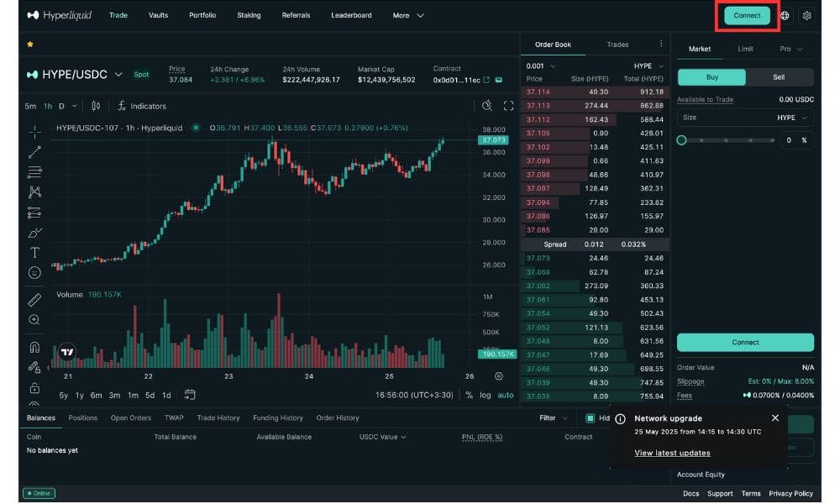Switch chart to 5m interval
840x504 pixels.
(30, 106)
